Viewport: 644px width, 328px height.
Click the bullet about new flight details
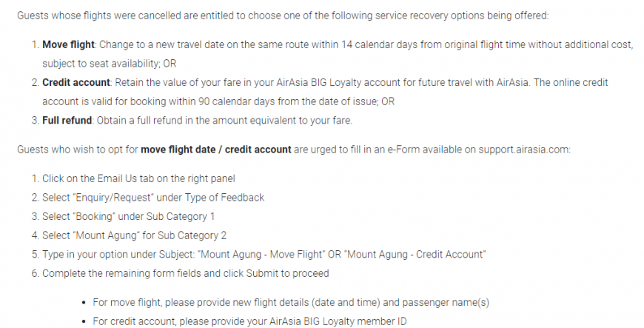tap(291, 303)
